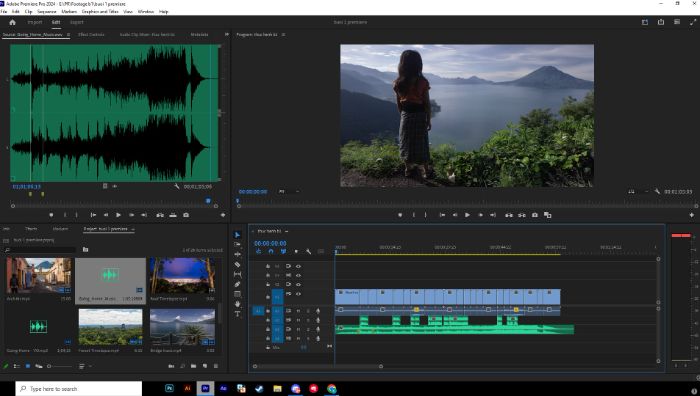Image resolution: width=700 pixels, height=396 pixels.
Task: Toggle V1 track output eye
Action: pos(298,294)
